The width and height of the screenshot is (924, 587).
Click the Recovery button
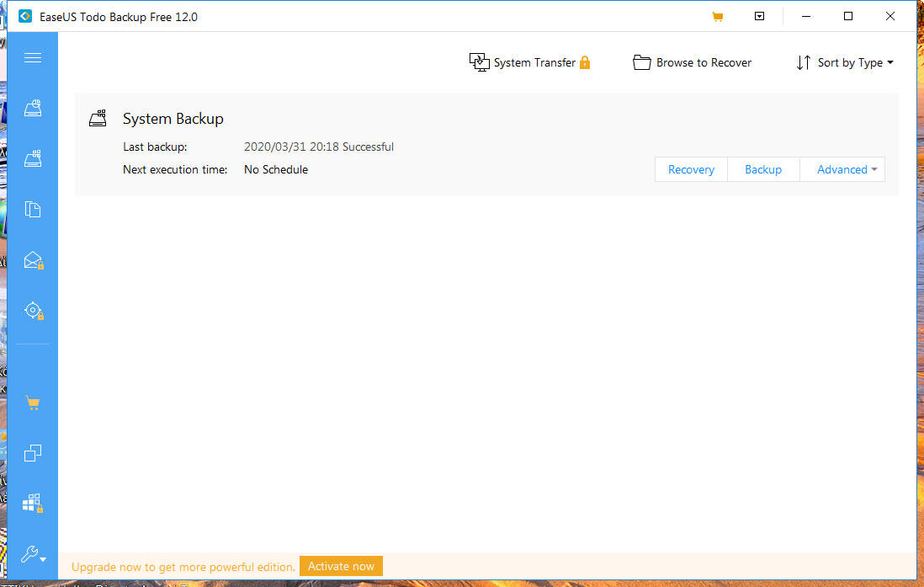point(691,169)
